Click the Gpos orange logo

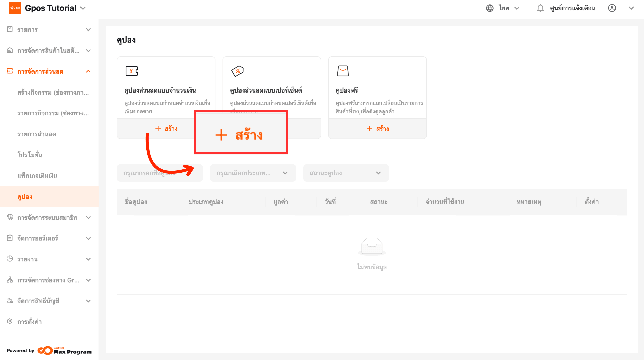(x=15, y=8)
